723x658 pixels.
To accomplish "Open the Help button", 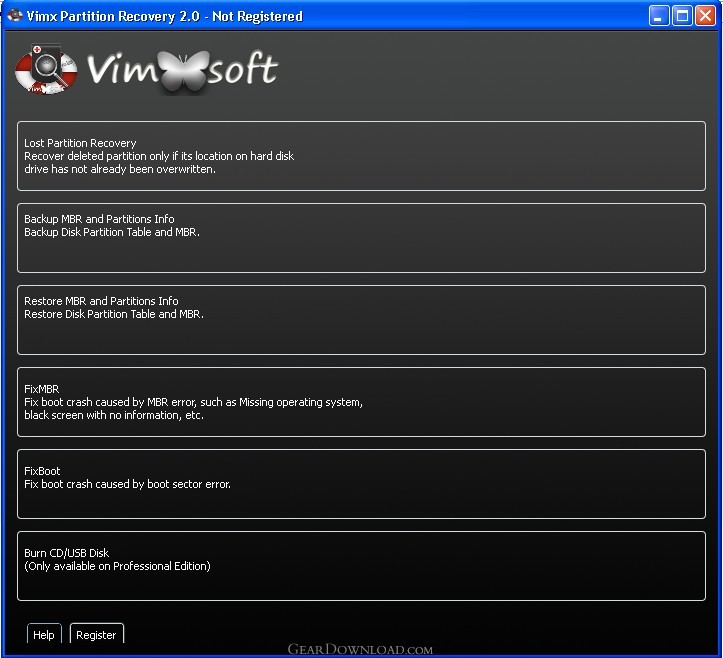I will [x=44, y=634].
